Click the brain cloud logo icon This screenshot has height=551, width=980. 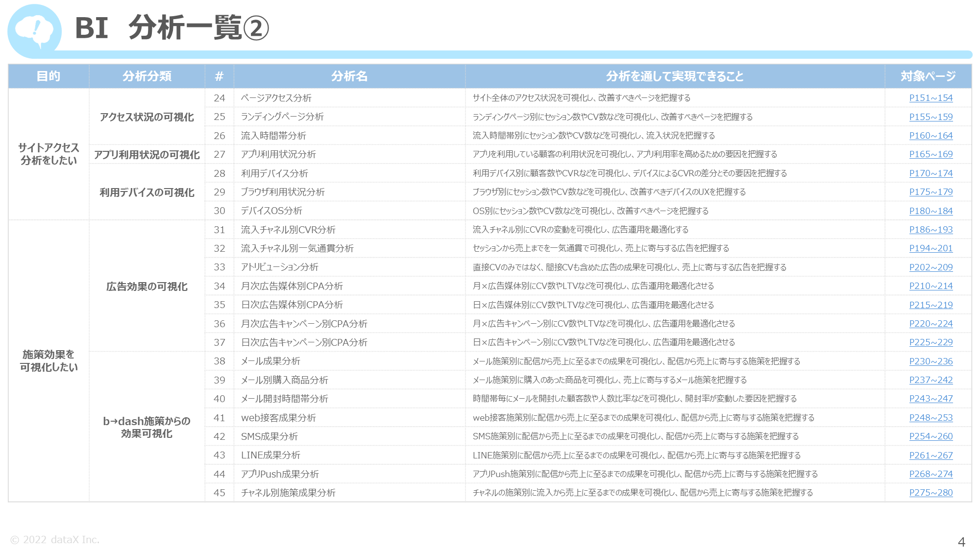click(x=34, y=30)
